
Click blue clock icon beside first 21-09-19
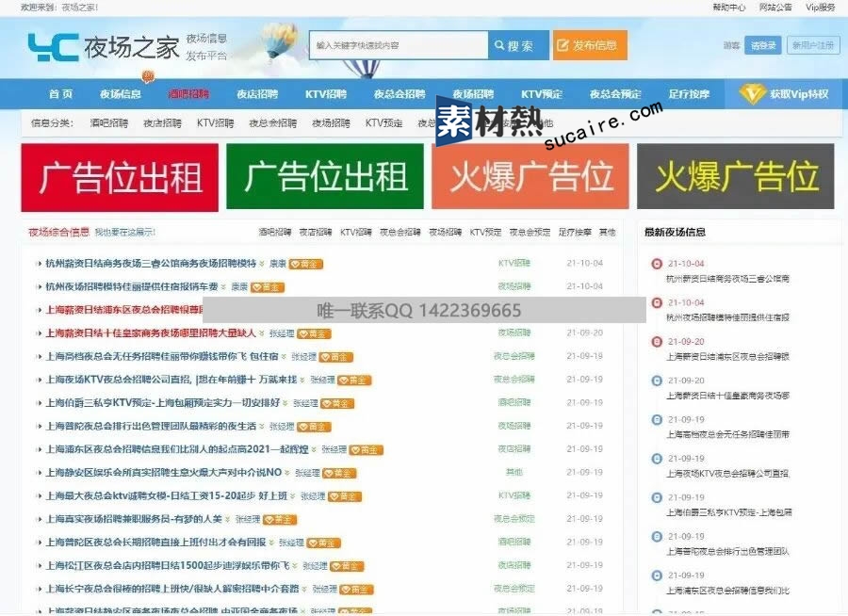click(657, 420)
